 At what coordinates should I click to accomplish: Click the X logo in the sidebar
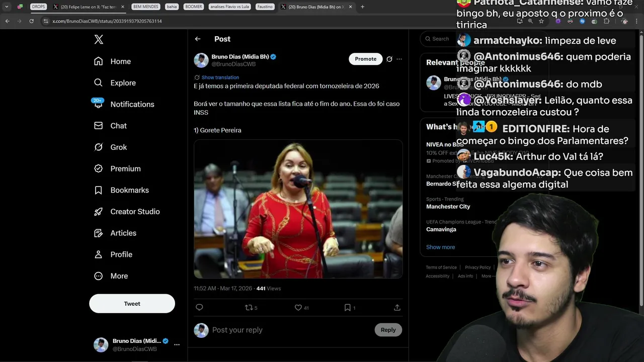(x=99, y=40)
